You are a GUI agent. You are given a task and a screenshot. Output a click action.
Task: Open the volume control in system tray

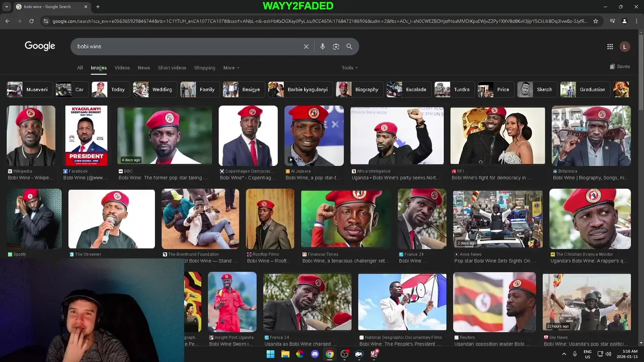609,354
